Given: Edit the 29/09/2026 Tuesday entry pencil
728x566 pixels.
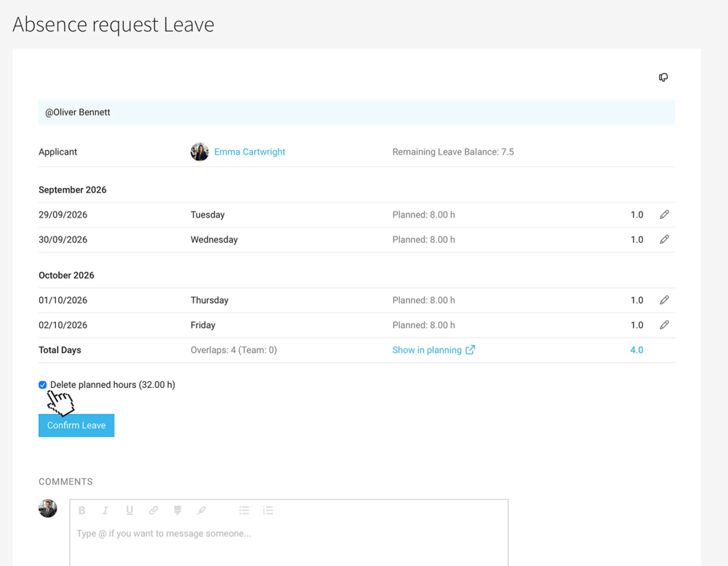Looking at the screenshot, I should coord(664,215).
